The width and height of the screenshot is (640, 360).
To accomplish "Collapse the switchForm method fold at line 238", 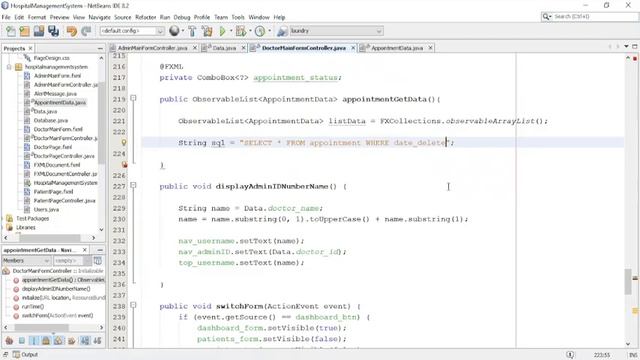I will pos(133,305).
